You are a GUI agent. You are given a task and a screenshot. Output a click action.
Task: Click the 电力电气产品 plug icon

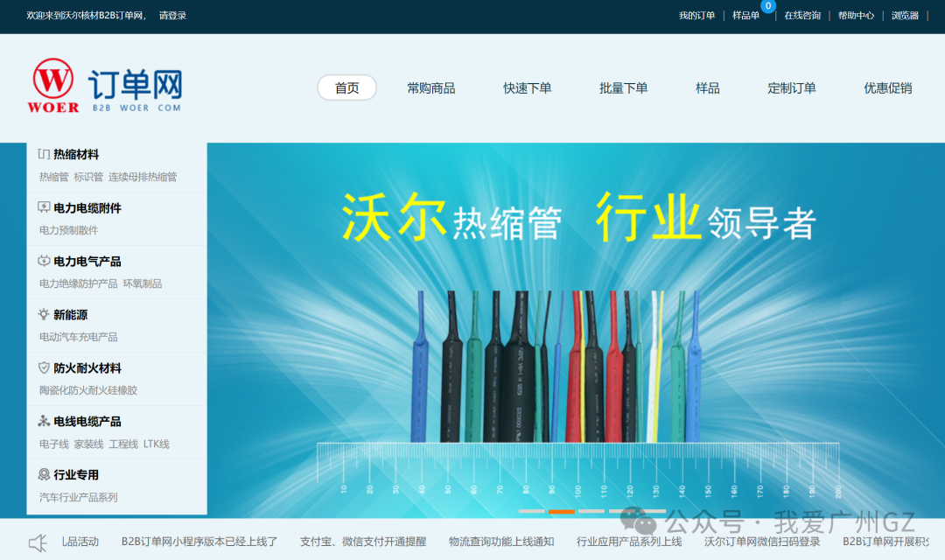(x=44, y=261)
